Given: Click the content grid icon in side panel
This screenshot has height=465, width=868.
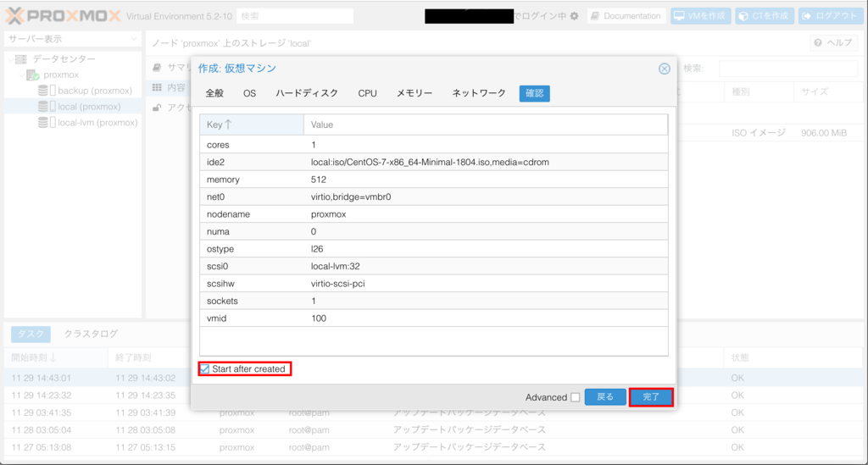Looking at the screenshot, I should click(x=157, y=87).
